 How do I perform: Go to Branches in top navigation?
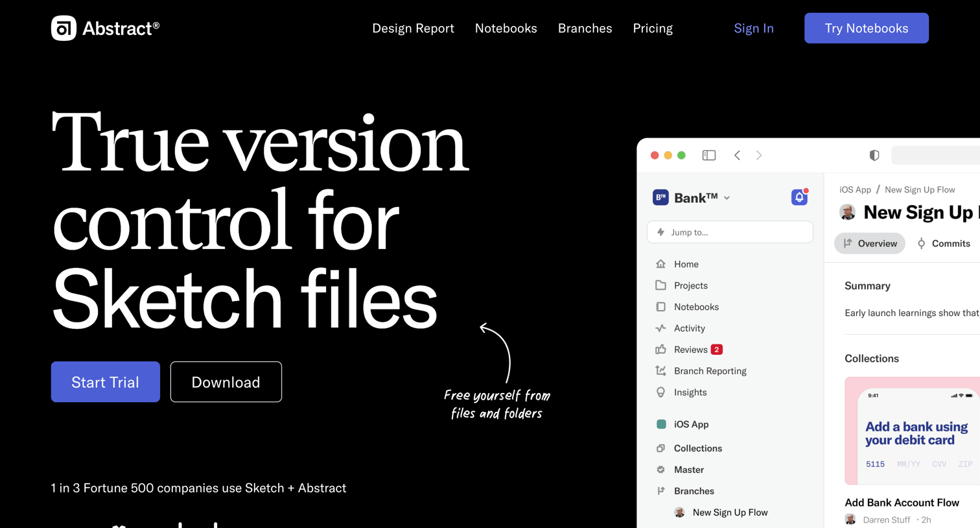[585, 29]
